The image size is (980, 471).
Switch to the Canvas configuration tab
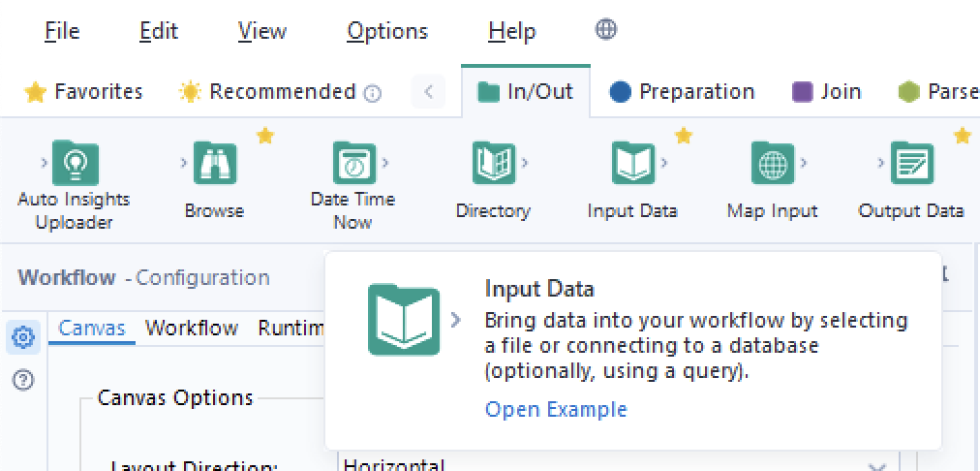pos(92,328)
